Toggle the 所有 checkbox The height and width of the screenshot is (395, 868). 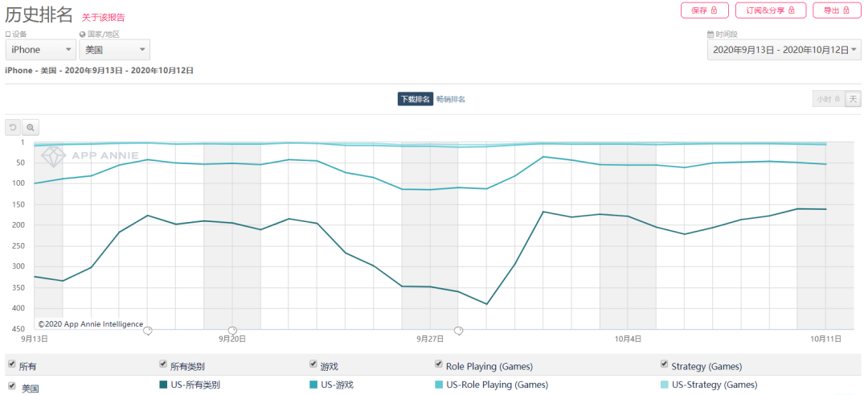click(x=12, y=365)
